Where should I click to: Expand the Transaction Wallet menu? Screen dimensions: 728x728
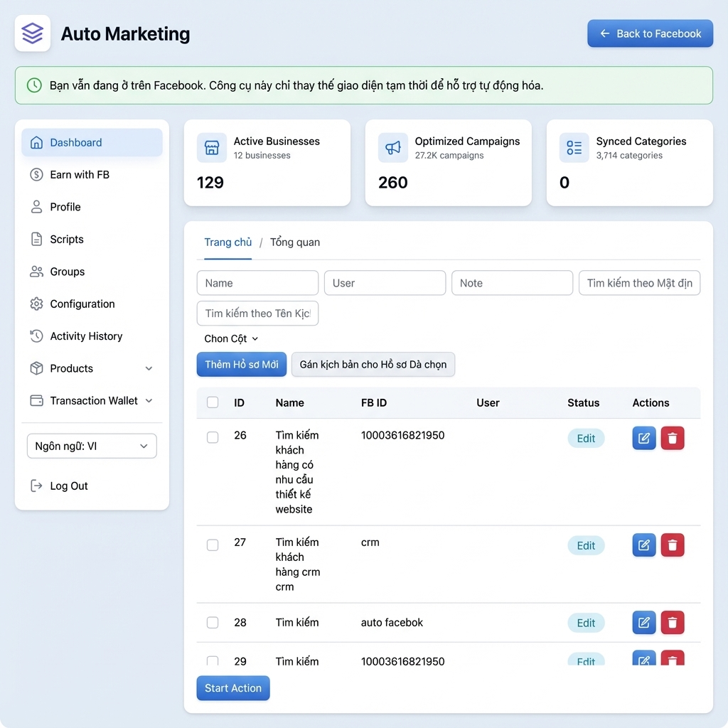(92, 400)
